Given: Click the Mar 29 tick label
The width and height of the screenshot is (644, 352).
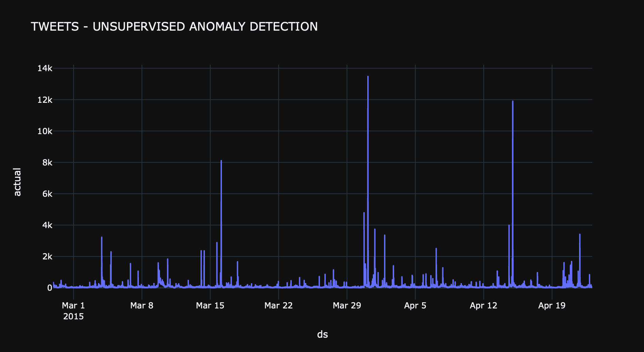Looking at the screenshot, I should point(347,305).
